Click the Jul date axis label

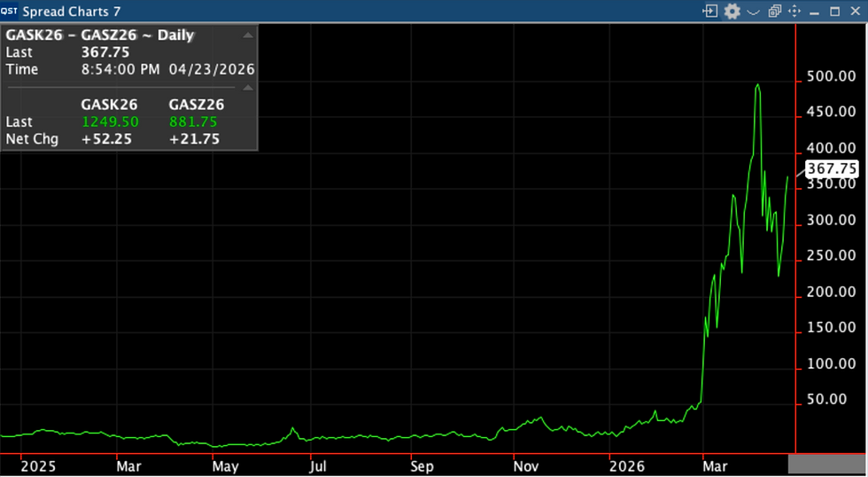[x=318, y=466]
